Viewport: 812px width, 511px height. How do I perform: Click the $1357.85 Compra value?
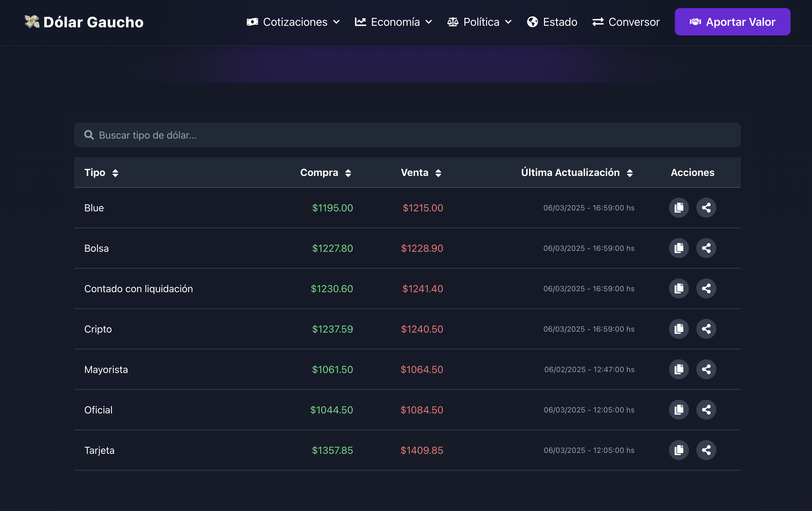click(x=333, y=451)
